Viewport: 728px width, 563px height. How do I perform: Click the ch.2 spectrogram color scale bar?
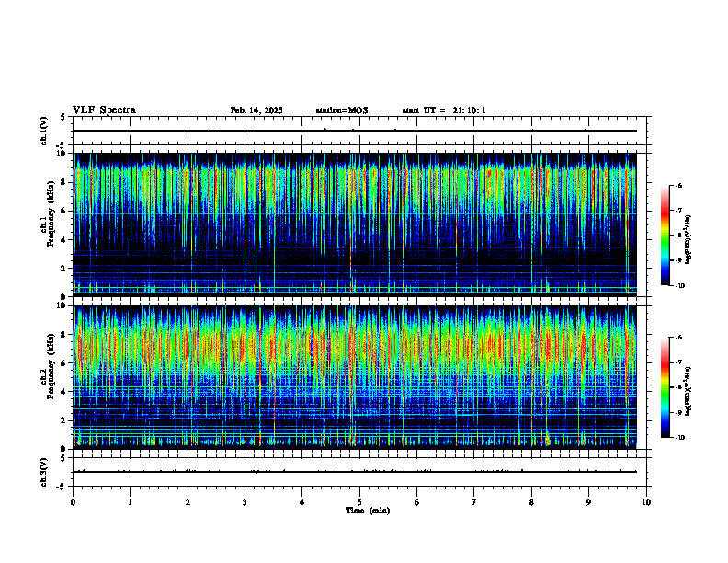click(665, 387)
